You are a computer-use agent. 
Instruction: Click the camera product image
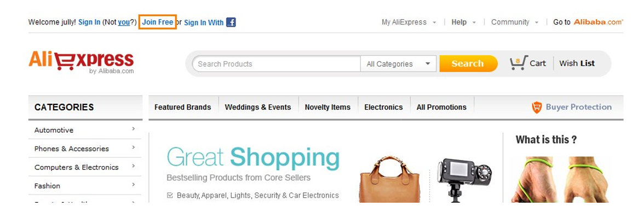pyautogui.click(x=464, y=180)
